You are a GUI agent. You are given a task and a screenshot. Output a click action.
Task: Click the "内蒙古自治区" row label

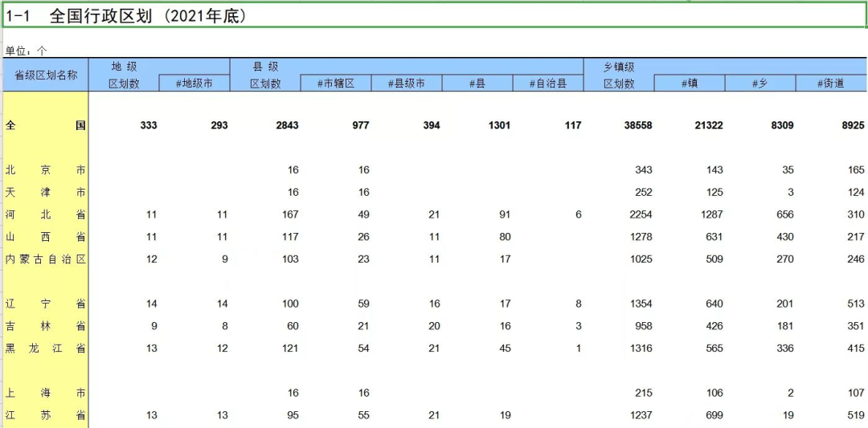[x=46, y=259]
